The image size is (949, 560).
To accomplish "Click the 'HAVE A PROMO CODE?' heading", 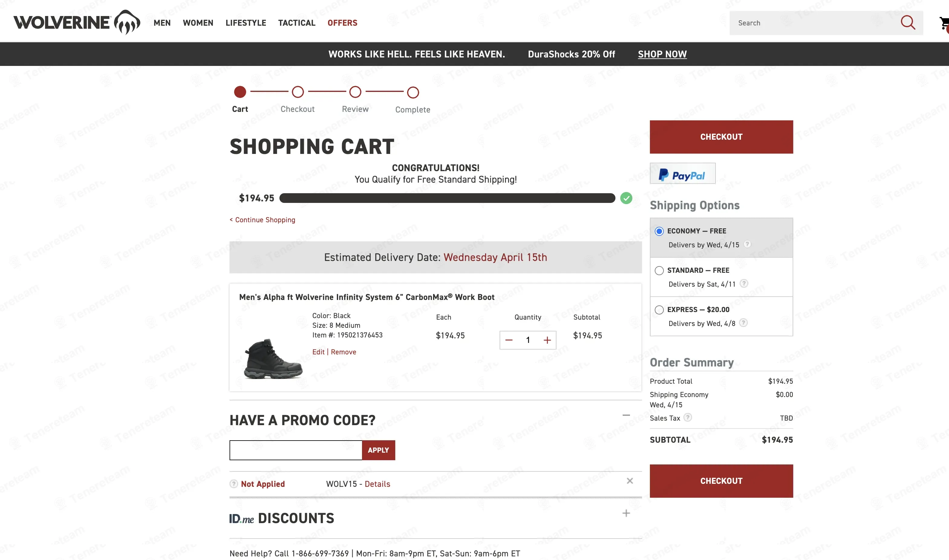I will [302, 420].
